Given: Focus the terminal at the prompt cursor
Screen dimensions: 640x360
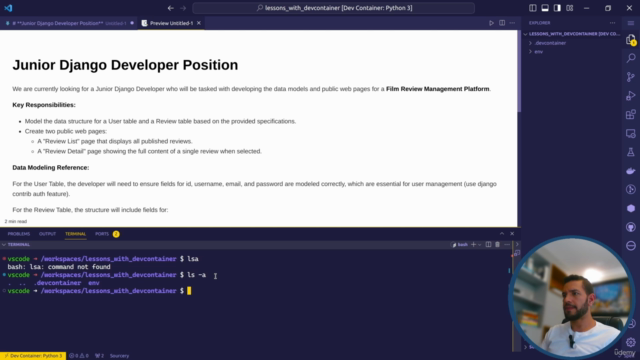Looking at the screenshot, I should pyautogui.click(x=189, y=291).
